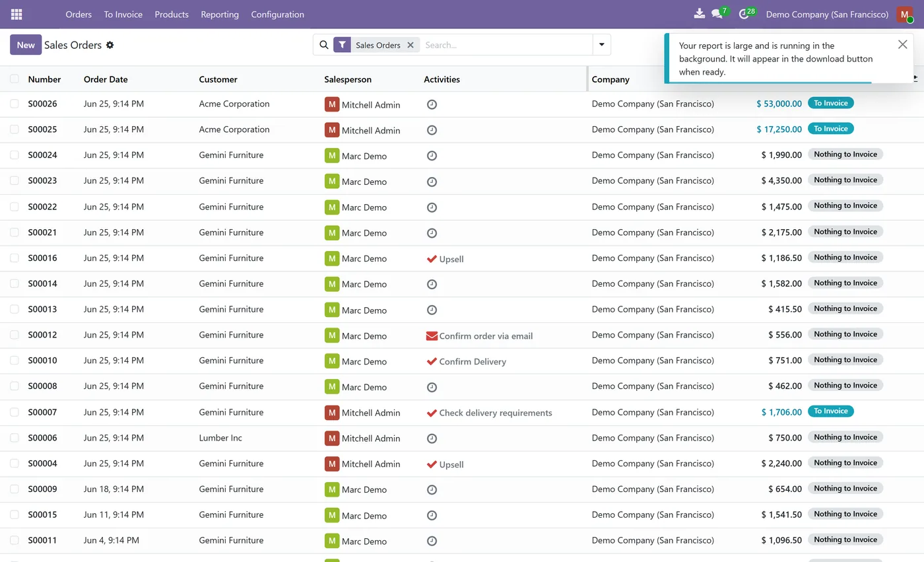Open the Orders menu
924x562 pixels.
pos(79,14)
